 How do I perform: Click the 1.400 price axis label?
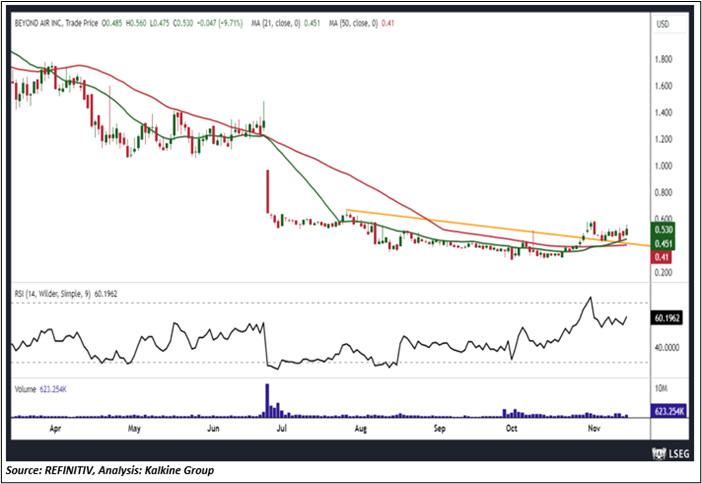pyautogui.click(x=664, y=113)
